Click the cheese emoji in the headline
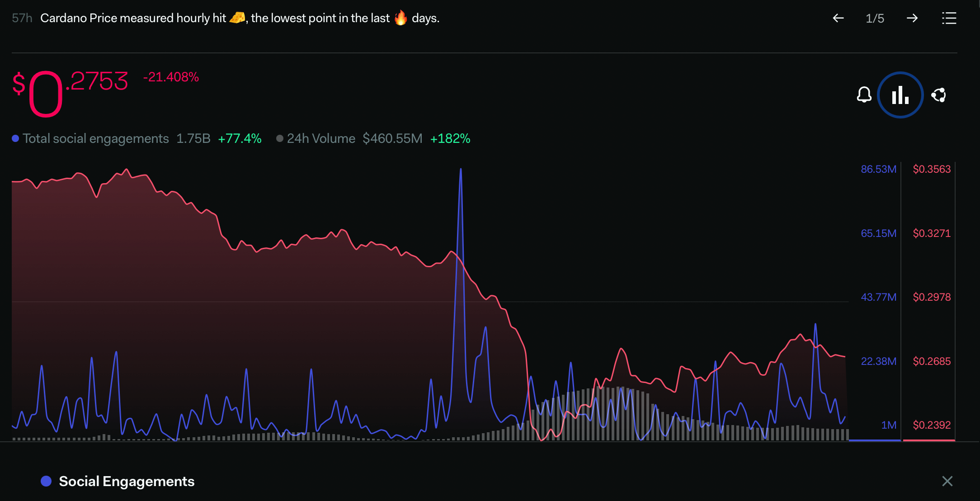Screen dimensions: 980x501 (x=237, y=18)
